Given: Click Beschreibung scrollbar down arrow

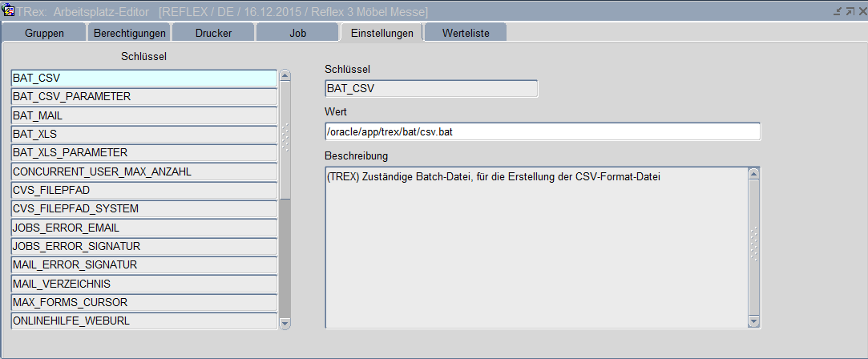Looking at the screenshot, I should click(753, 321).
